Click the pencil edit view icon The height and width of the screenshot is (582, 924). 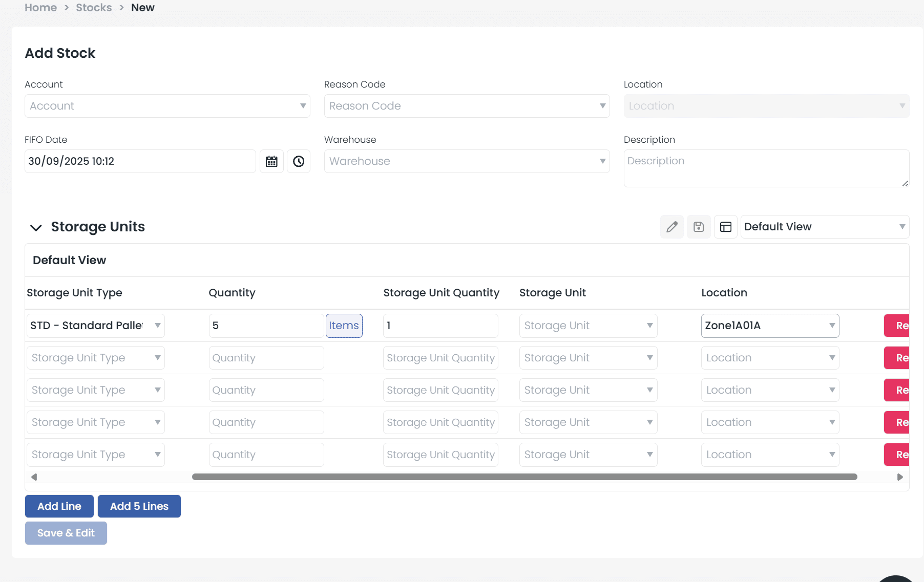[x=672, y=227]
